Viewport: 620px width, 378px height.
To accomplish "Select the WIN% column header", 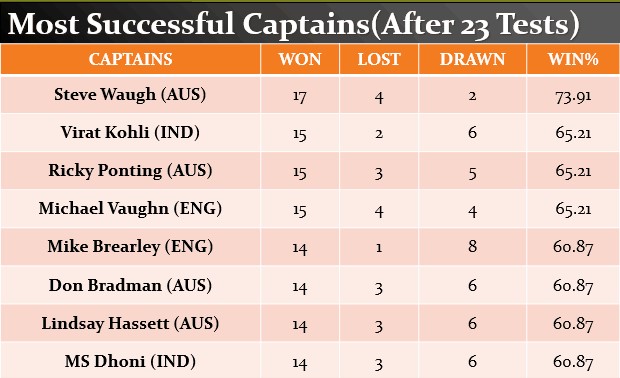I will 573,59.
